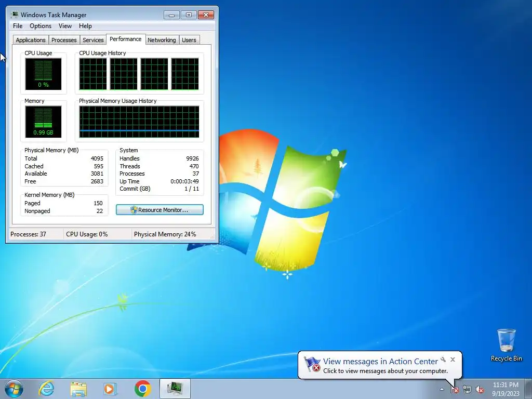Click Physical Memory: 24% in the status bar
532x399 pixels.
coord(165,234)
